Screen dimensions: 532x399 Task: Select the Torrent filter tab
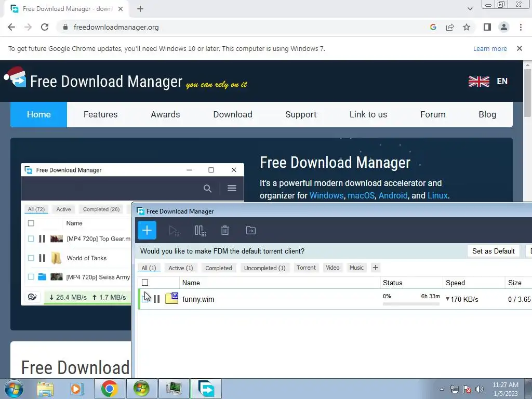(x=306, y=268)
